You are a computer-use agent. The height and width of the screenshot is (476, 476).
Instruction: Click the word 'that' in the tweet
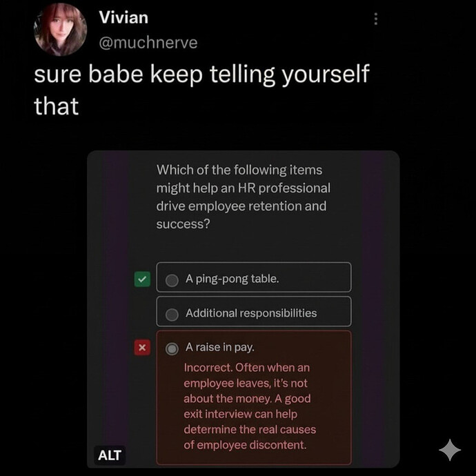click(57, 106)
